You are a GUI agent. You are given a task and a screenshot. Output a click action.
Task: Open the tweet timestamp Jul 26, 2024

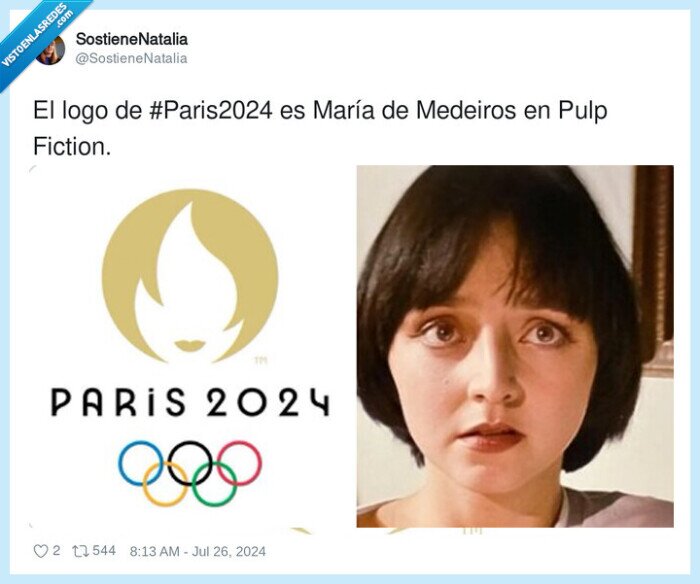[x=197, y=551]
